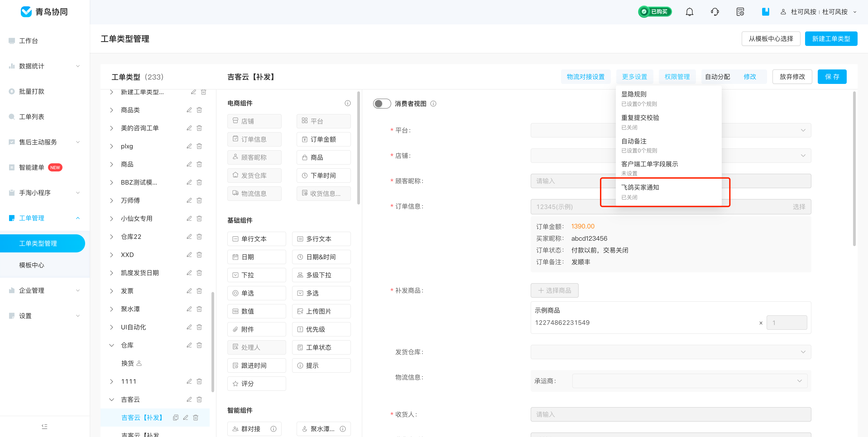Delete the 商品类 ticket type
The image size is (868, 437).
click(x=199, y=110)
